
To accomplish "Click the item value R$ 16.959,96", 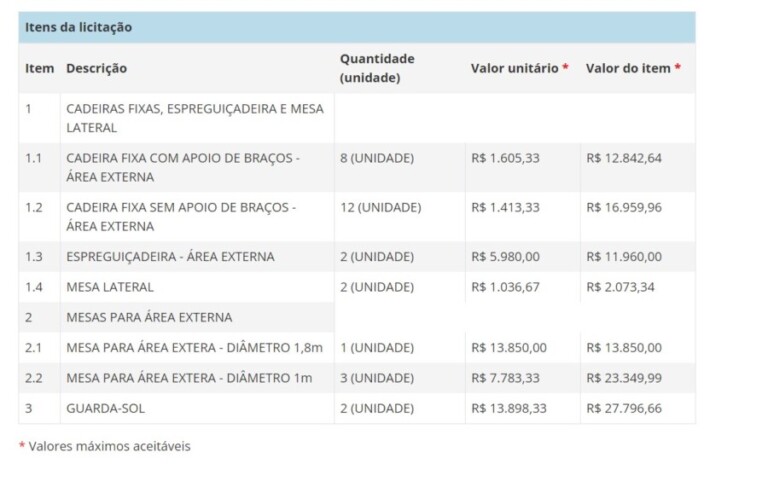I will tap(624, 208).
